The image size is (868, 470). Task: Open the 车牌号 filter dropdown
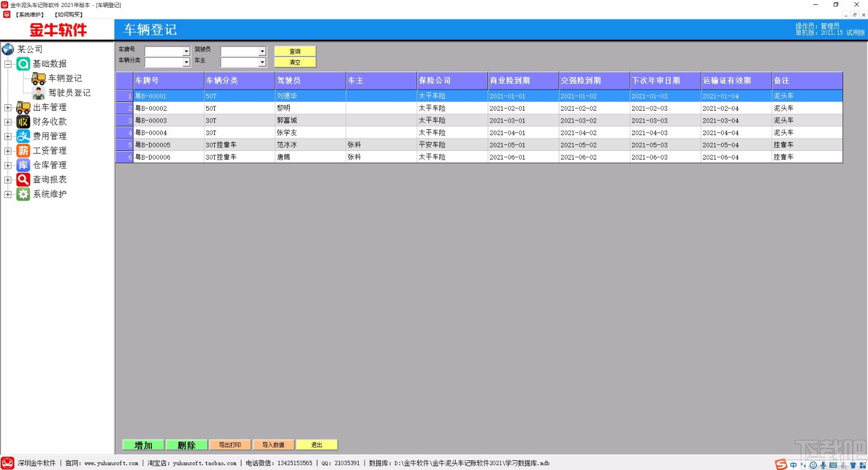[186, 51]
